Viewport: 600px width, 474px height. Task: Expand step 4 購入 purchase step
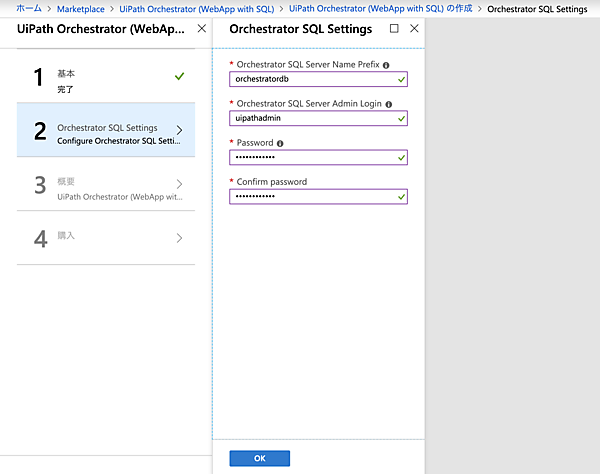coord(104,238)
